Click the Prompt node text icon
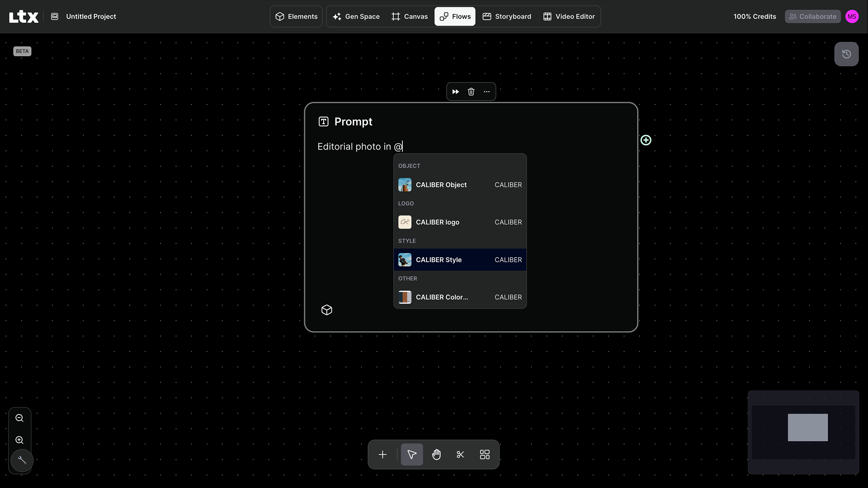Viewport: 868px width, 488px height. [323, 122]
